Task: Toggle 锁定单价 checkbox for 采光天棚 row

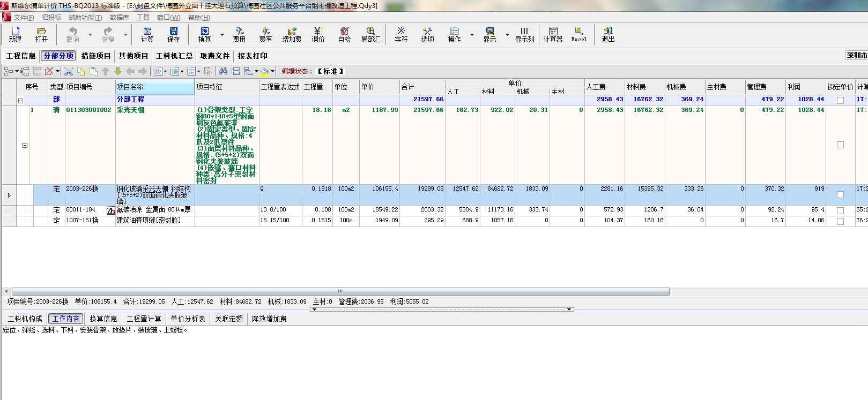Action: pyautogui.click(x=840, y=145)
